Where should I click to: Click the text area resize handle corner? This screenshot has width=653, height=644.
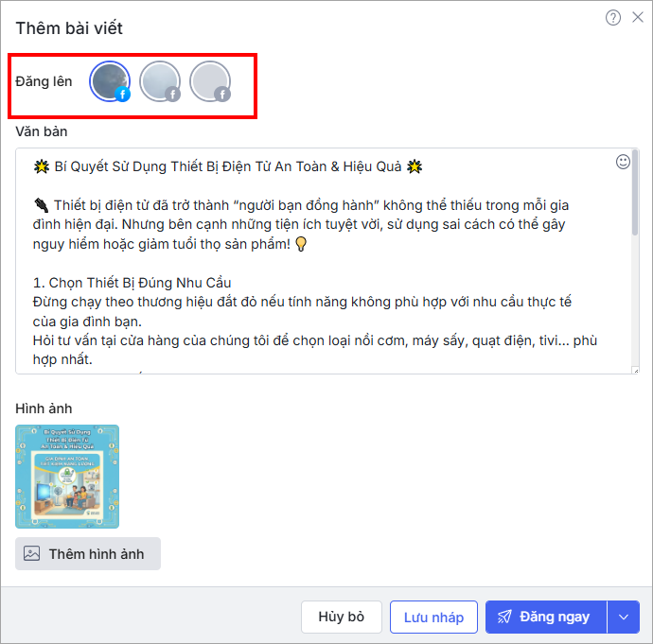(636, 371)
